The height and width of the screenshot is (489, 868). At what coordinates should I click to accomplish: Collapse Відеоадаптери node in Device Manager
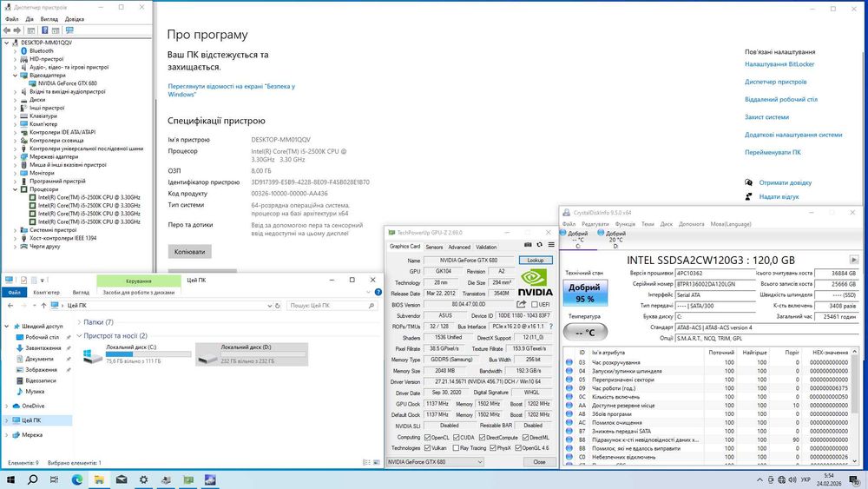pyautogui.click(x=16, y=76)
